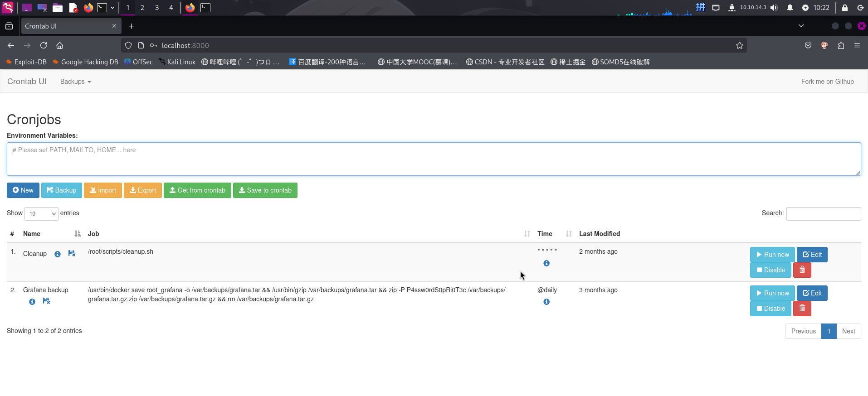The image size is (868, 396).
Task: Close the Crontab UI browser tab
Action: click(114, 26)
